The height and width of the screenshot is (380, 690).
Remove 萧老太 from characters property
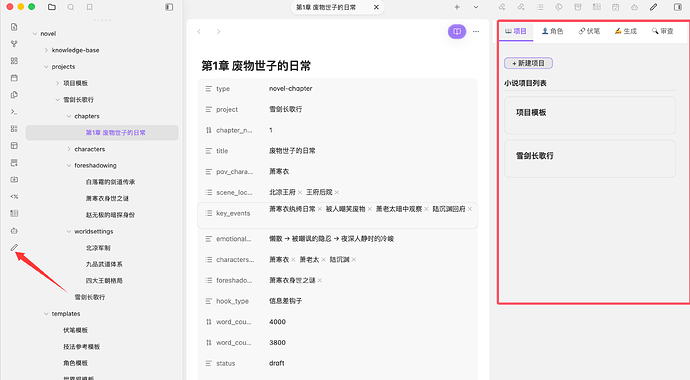(x=323, y=259)
